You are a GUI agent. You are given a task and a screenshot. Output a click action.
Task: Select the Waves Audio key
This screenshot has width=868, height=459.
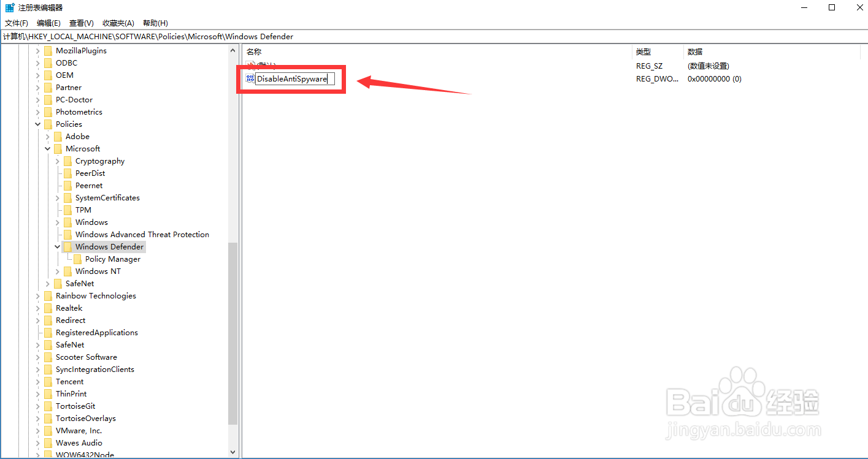pos(79,442)
